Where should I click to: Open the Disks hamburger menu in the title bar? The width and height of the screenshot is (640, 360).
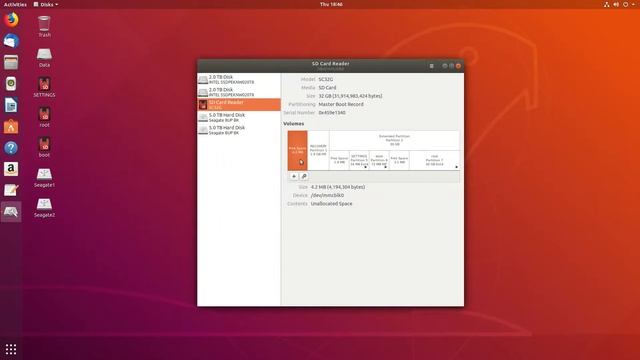click(431, 66)
